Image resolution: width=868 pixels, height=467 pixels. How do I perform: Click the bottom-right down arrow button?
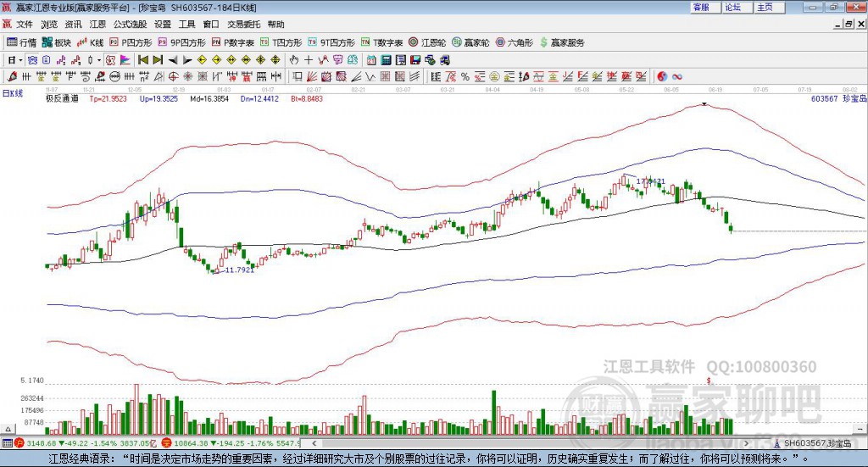pyautogui.click(x=860, y=429)
